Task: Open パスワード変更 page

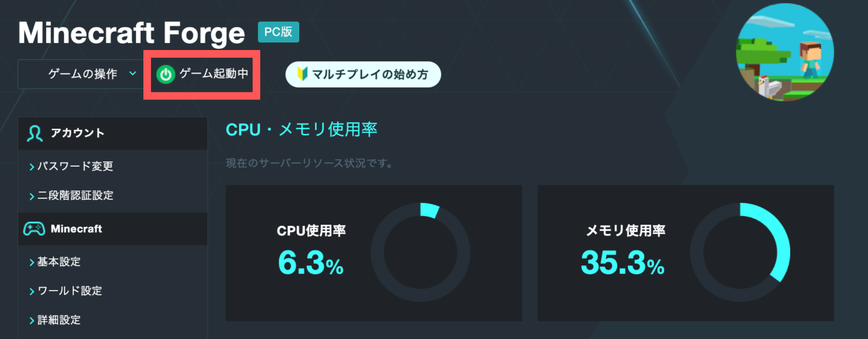Action: (75, 166)
